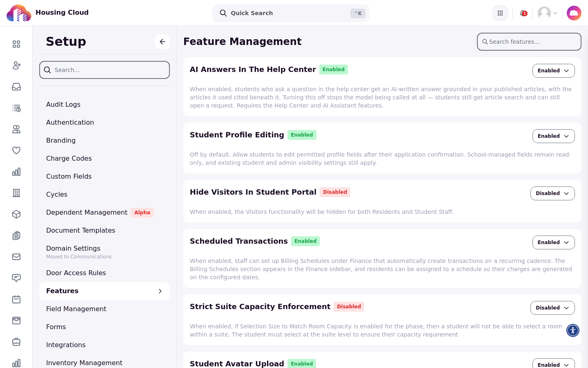Click the calendar icon in left rail
Image resolution: width=588 pixels, height=368 pixels.
click(x=16, y=299)
